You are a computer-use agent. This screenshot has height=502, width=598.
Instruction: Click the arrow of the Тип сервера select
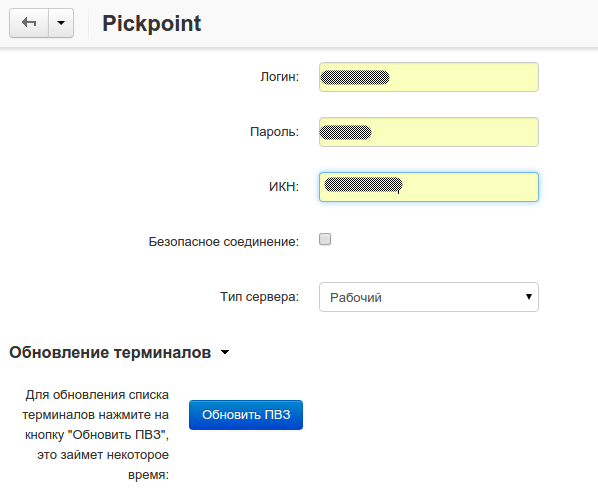tap(529, 296)
